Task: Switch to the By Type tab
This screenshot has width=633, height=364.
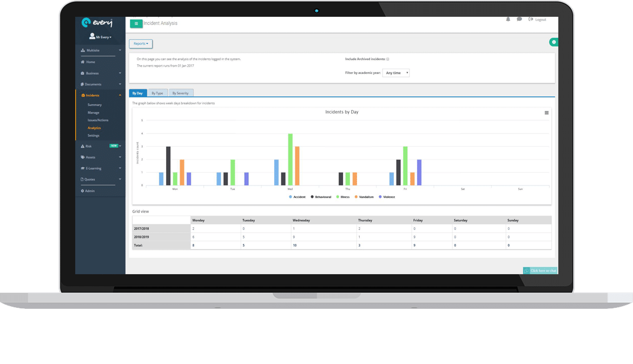Action: click(157, 93)
